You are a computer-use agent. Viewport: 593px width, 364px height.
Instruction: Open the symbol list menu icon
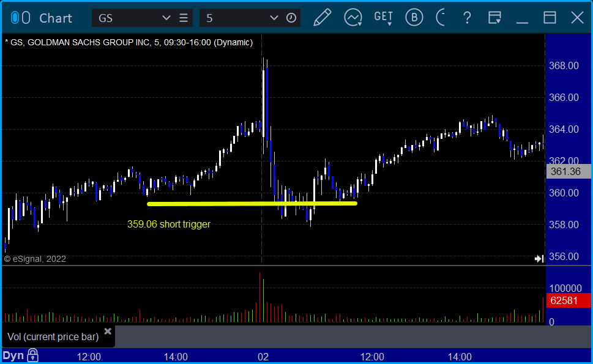pyautogui.click(x=184, y=18)
